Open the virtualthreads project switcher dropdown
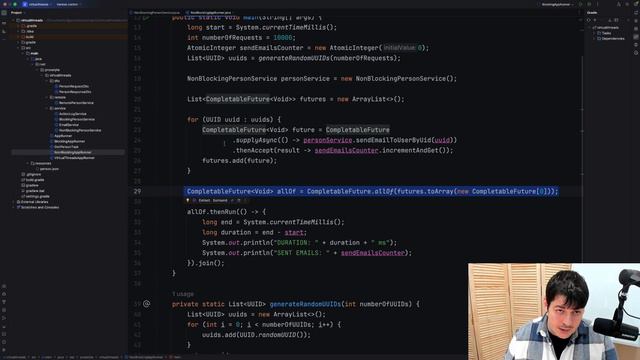The image size is (640, 360). tap(37, 4)
